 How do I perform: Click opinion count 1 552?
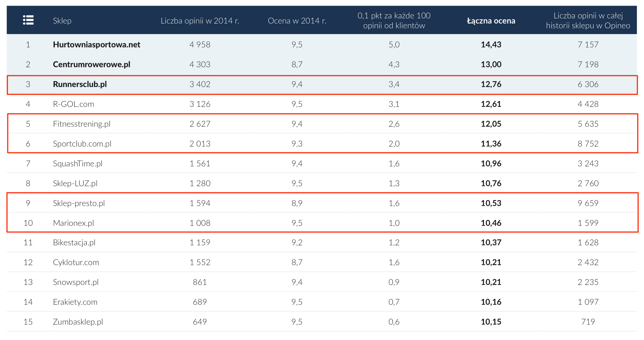[x=200, y=262]
